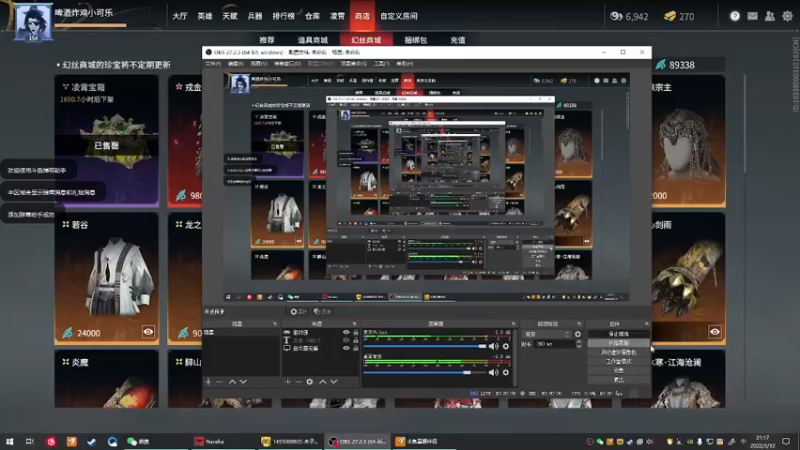This screenshot has width=800, height=450.
Task: Enable 工作室模式 studio mode
Action: pos(618,361)
